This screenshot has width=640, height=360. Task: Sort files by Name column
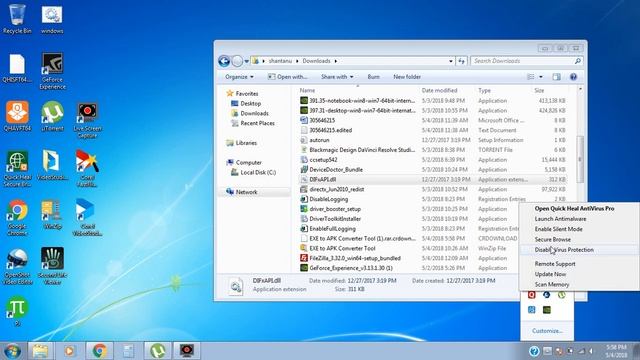[x=307, y=90]
